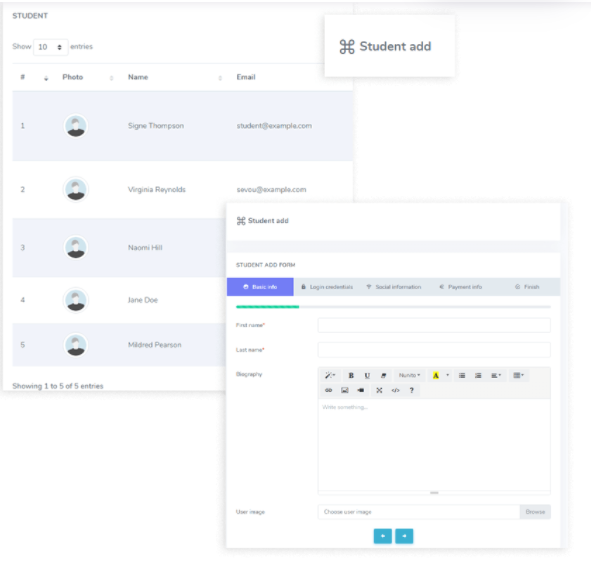The image size is (591, 570).
Task: Toggle bold formatting in Biography editor
Action: [x=351, y=375]
